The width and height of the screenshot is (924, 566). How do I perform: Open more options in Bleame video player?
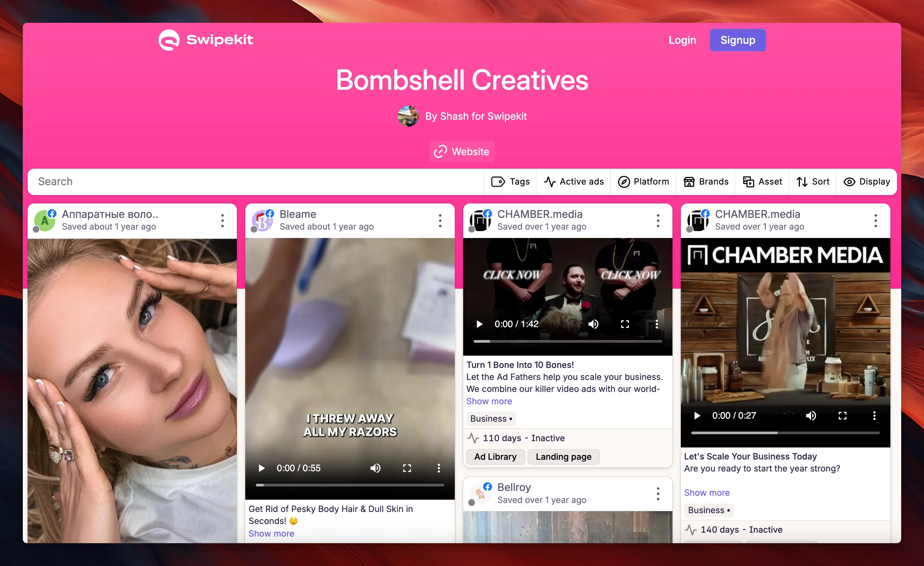click(x=439, y=468)
